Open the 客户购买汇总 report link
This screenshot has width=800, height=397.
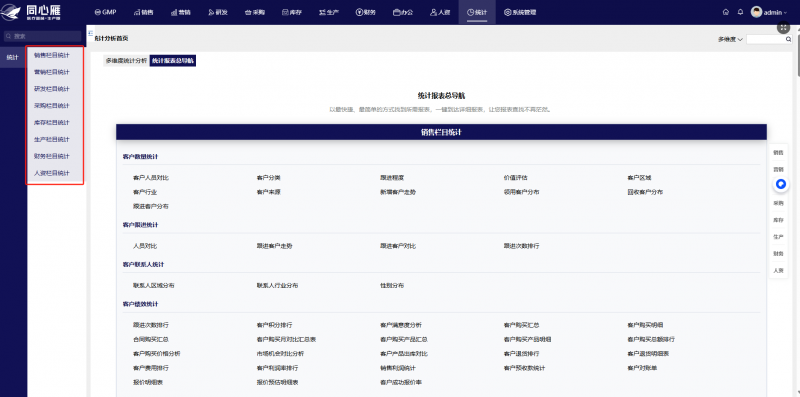pos(521,325)
